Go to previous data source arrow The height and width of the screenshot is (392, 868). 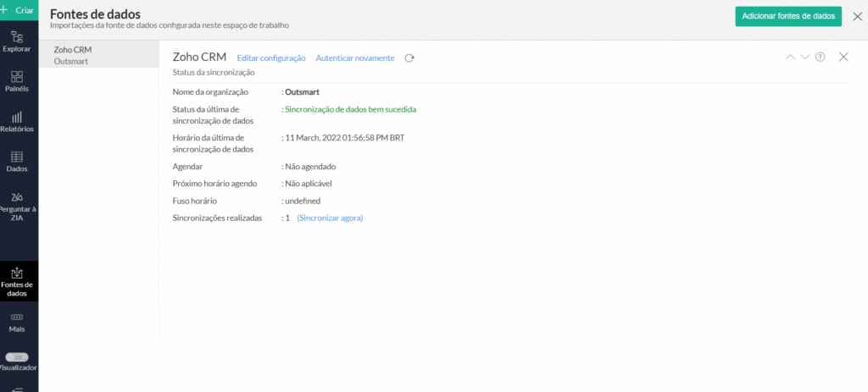click(x=790, y=57)
